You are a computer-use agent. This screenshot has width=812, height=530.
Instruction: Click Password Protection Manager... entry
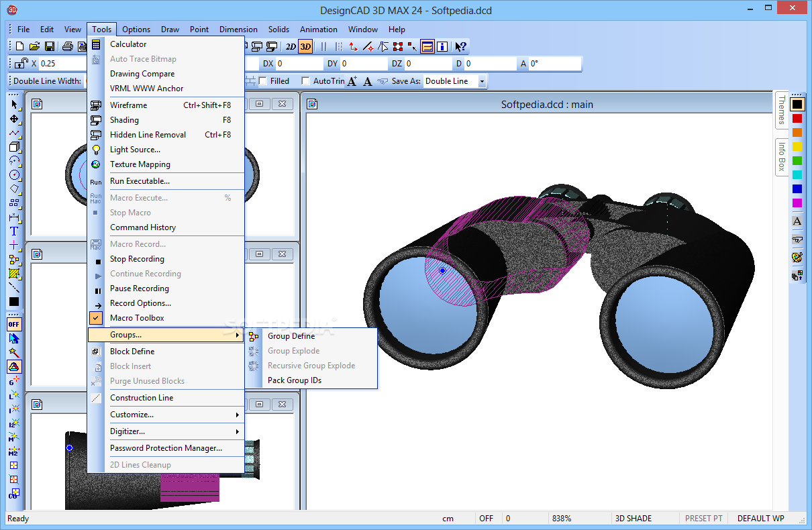166,448
